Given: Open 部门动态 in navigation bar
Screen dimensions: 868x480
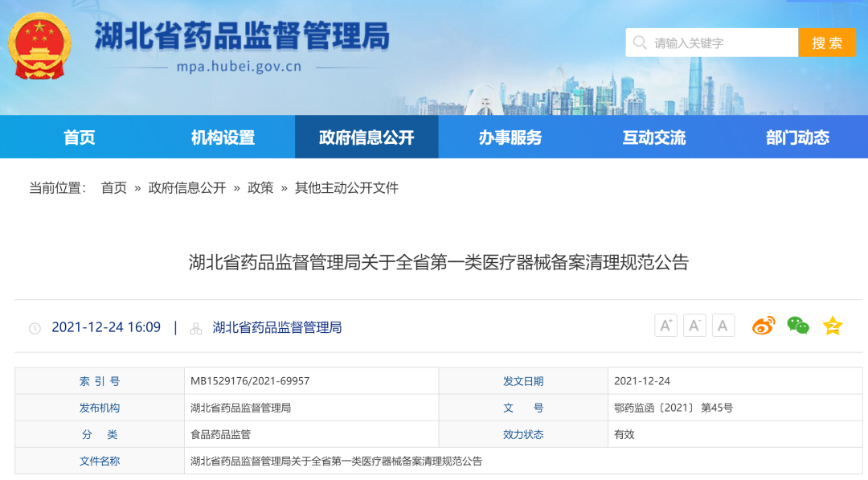Looking at the screenshot, I should click(797, 137).
